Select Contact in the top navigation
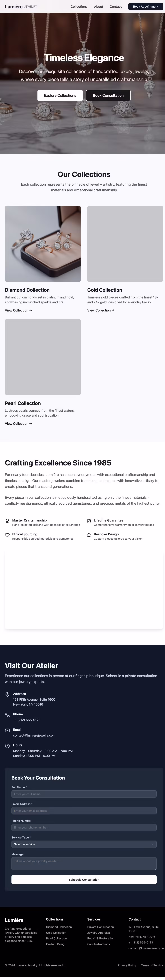This screenshot has width=165, height=980. click(115, 6)
